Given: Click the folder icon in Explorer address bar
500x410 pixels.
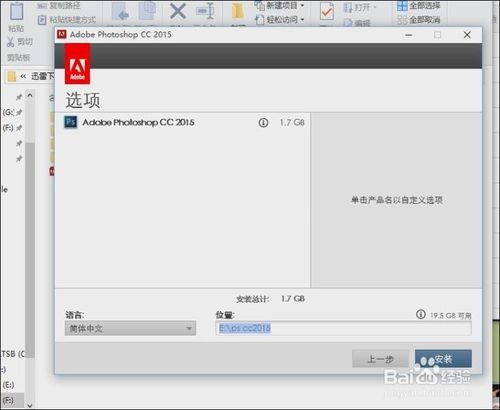Looking at the screenshot, I should click(12, 76).
